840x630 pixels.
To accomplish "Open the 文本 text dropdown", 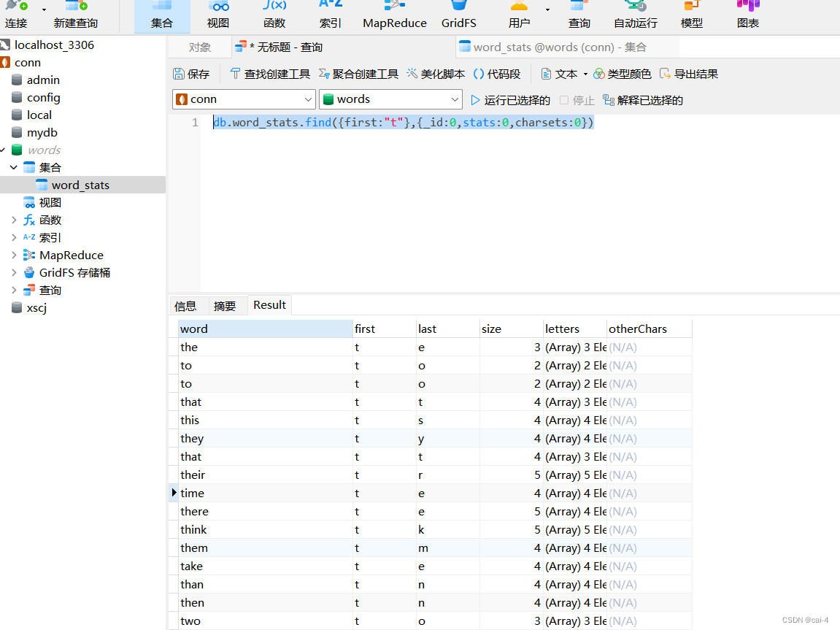I will [563, 74].
